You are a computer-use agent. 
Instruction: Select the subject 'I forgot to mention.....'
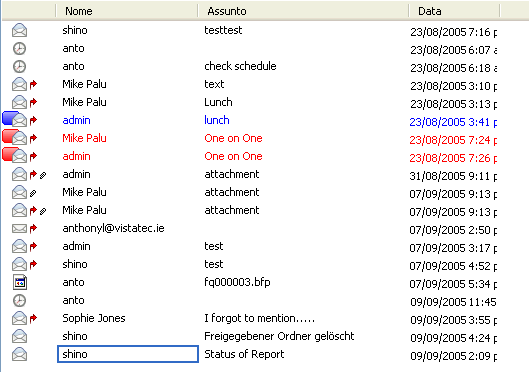[x=259, y=318]
